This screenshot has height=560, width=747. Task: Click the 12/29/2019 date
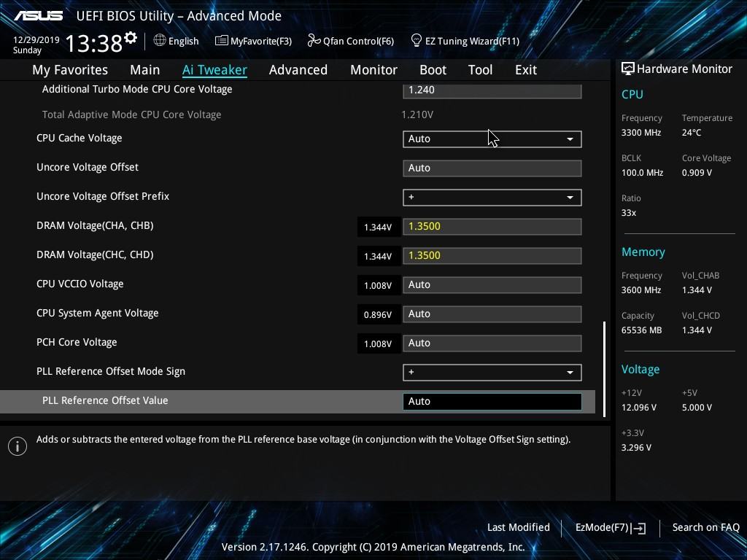[x=36, y=40]
